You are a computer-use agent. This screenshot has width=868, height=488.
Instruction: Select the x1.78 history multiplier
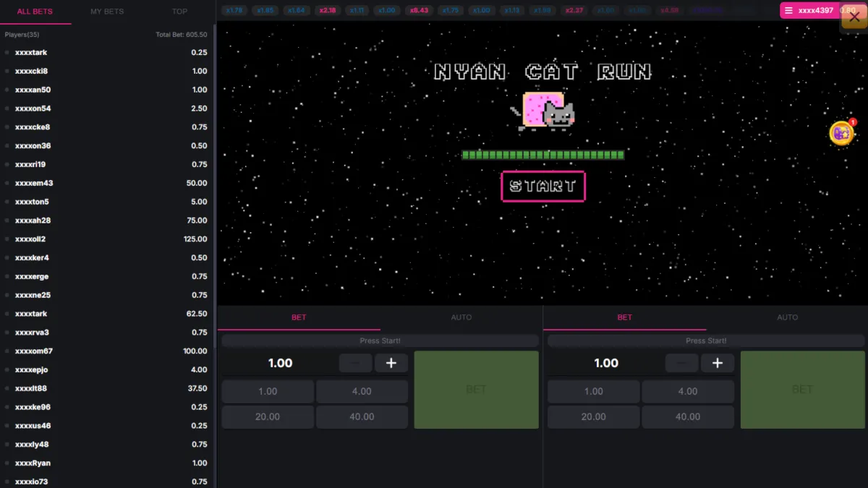233,11
